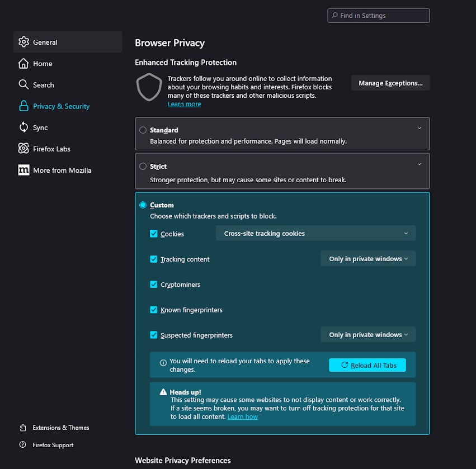Uncheck the Cryptominers checkbox
Screen dimensions: 476x469
pos(154,285)
